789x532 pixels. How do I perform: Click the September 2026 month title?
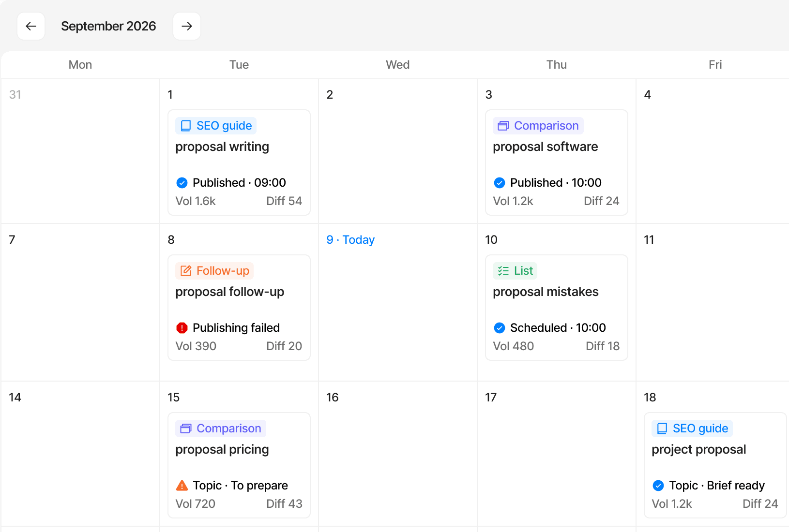pos(108,26)
